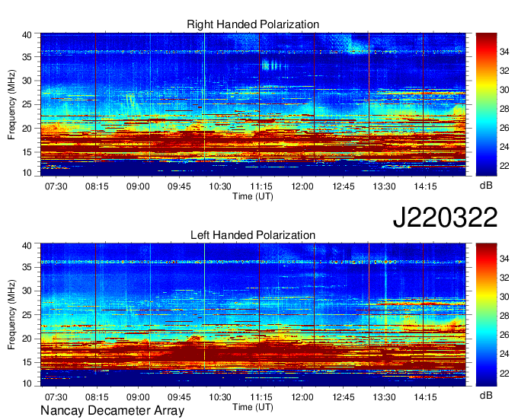The height and width of the screenshot is (420, 518).
Task: Click the 40 MHz tick of Right Handed plot
Action: [27, 35]
